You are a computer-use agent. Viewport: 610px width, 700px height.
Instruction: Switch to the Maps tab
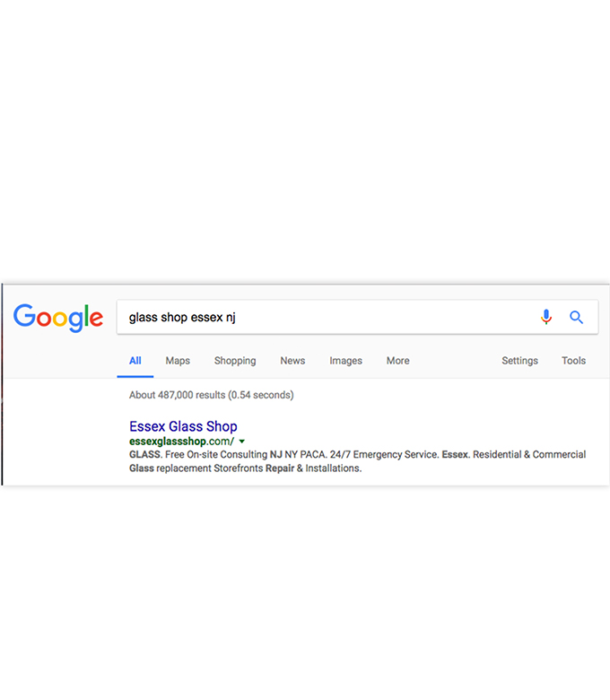tap(178, 360)
